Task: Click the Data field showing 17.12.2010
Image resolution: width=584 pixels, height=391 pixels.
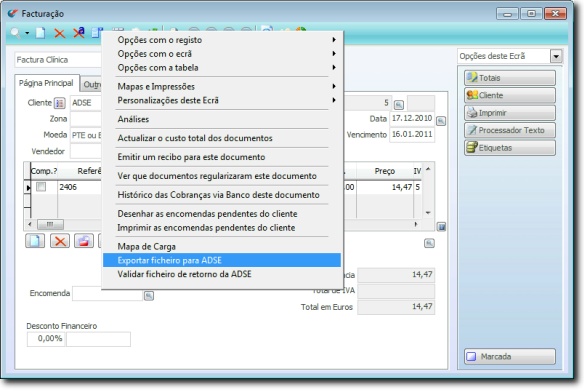Action: [x=412, y=118]
